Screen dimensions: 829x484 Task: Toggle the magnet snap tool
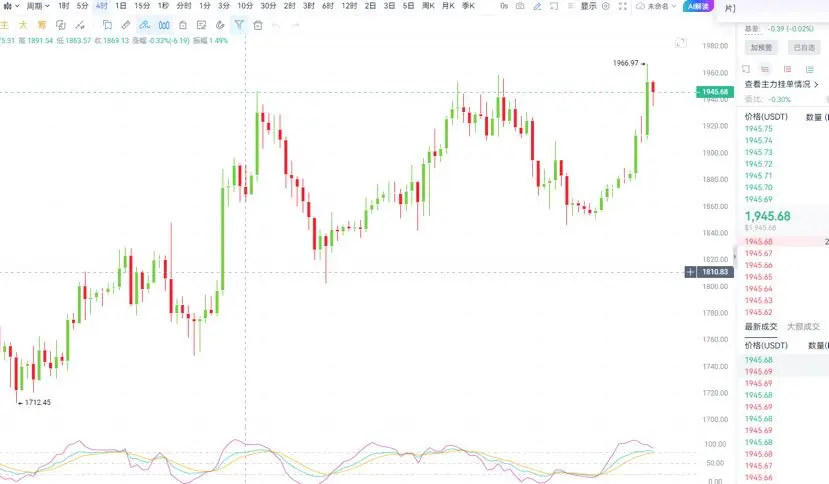tap(220, 25)
